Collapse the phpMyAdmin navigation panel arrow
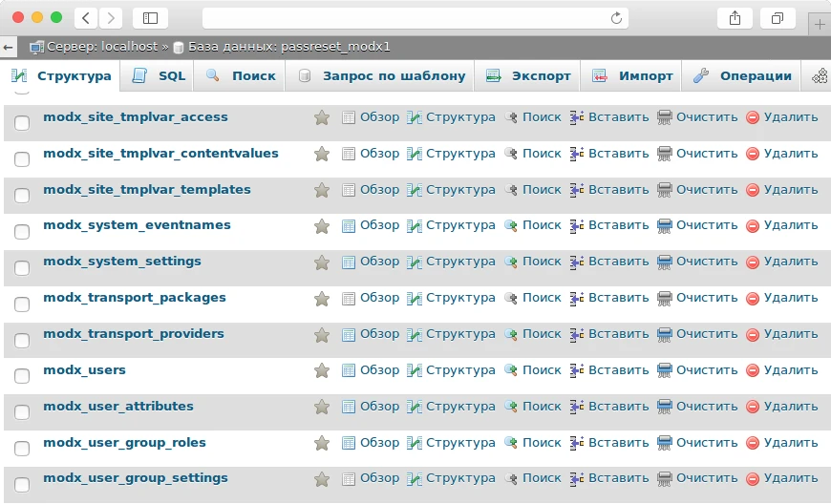The height and width of the screenshot is (504, 831). coord(9,46)
